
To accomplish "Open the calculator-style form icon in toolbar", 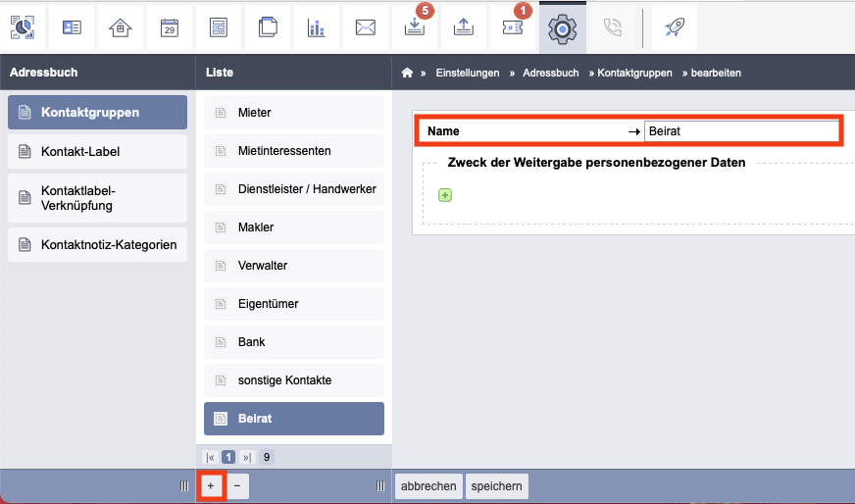I will (219, 27).
